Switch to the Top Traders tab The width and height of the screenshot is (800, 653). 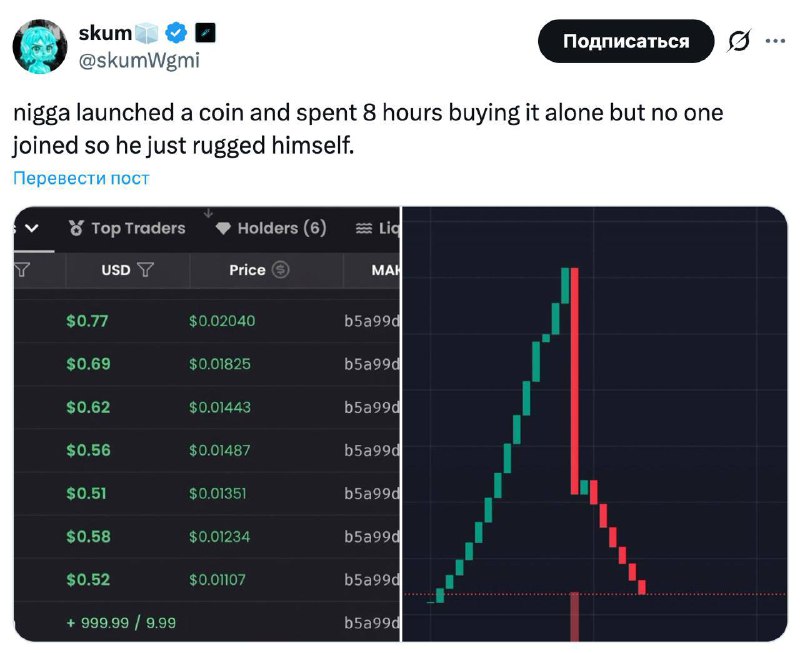point(137,228)
